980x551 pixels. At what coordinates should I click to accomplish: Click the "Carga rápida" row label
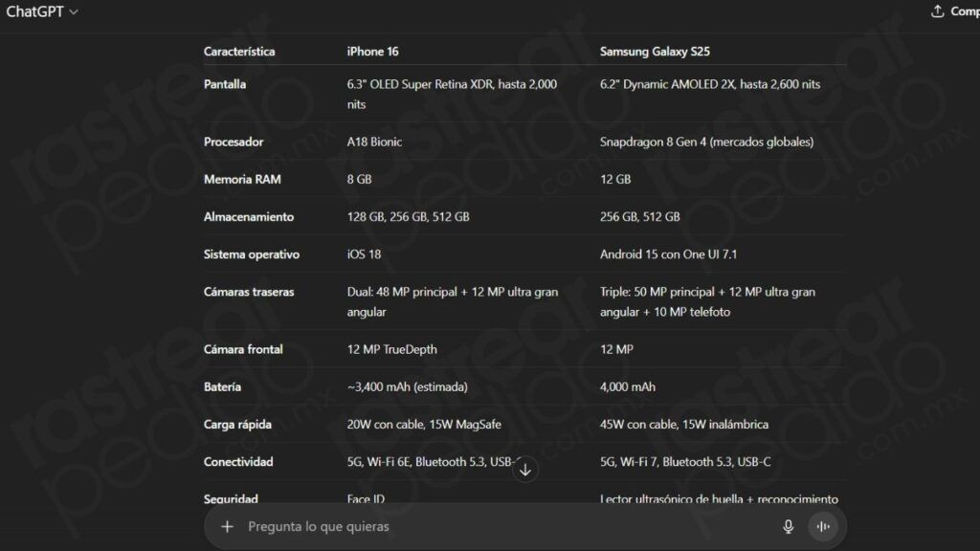238,425
